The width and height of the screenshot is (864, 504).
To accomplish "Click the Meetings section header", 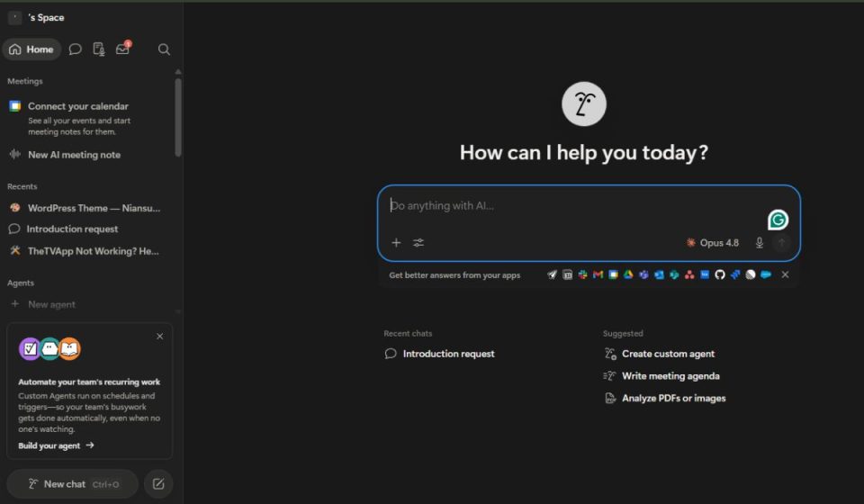I will point(25,81).
